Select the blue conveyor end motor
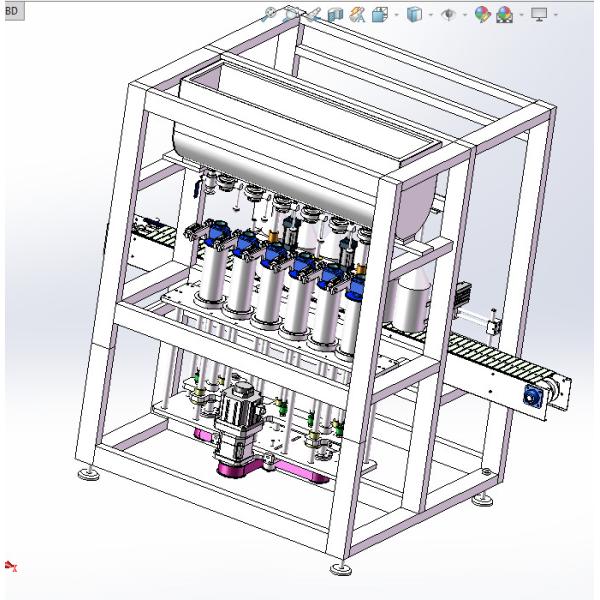This screenshot has height=600, width=600. click(x=536, y=396)
